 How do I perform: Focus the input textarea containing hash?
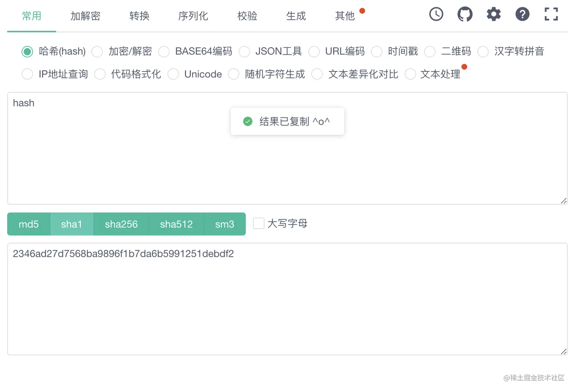point(287,148)
